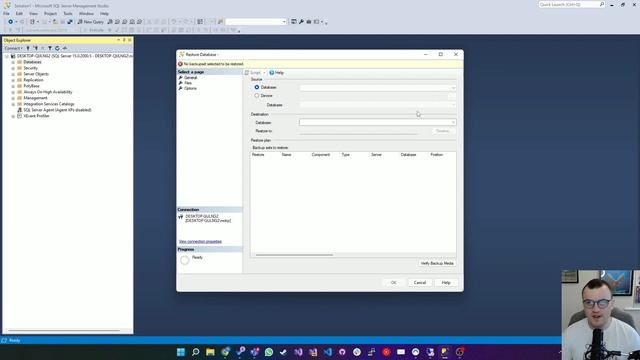Viewport: 640px width, 360px height.
Task: Click the red circular app icon on taskbar
Action: 387,352
